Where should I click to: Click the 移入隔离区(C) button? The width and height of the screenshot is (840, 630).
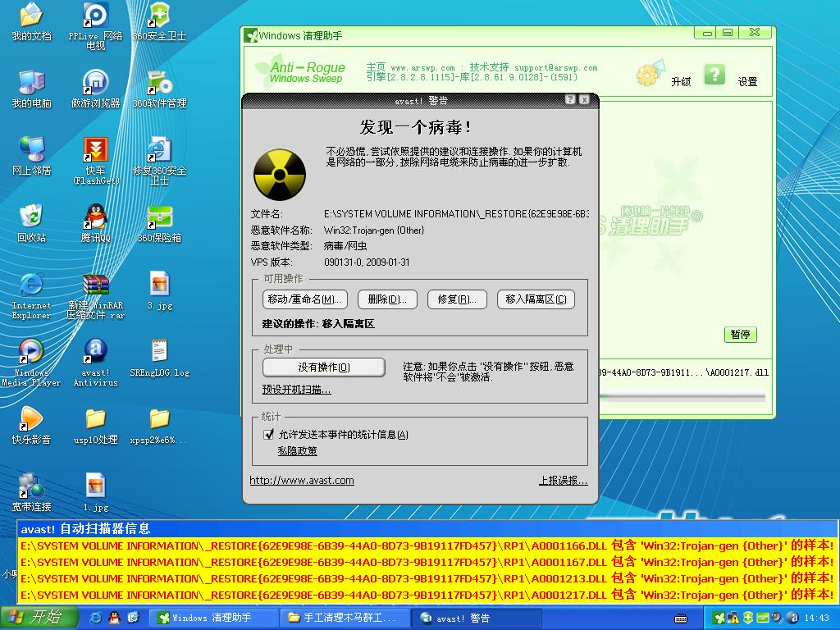(536, 299)
